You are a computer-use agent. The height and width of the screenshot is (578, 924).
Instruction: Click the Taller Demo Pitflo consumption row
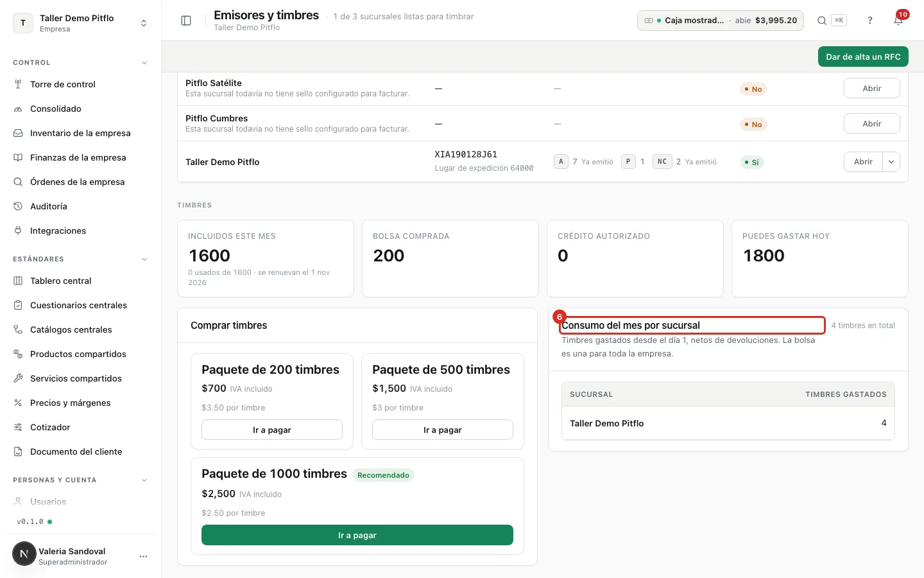[x=728, y=423]
